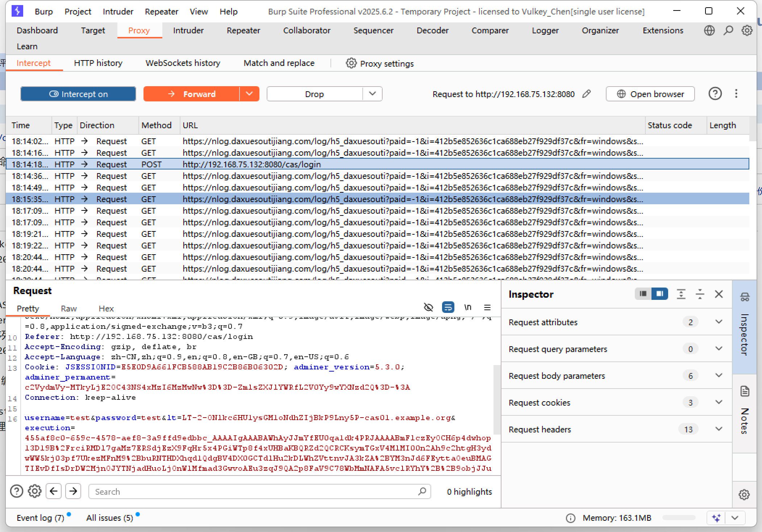Screen dimensions: 762x532
Task: Open the request editor hamburger menu
Action: point(487,307)
